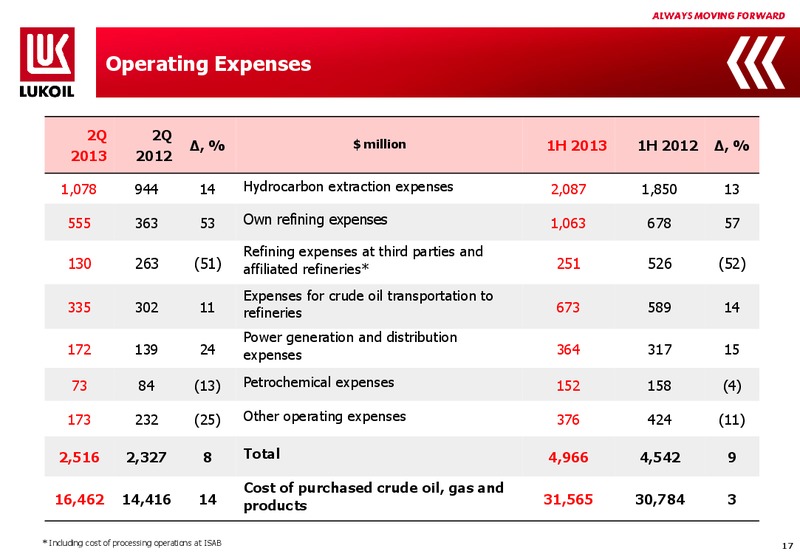
Task: Select the purchased cost value "31,565"
Action: [568, 499]
